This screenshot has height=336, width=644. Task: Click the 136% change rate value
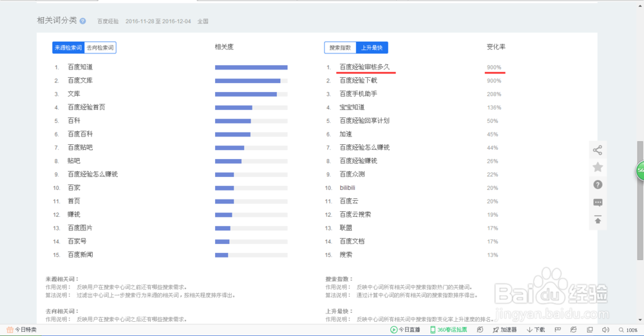pyautogui.click(x=494, y=107)
